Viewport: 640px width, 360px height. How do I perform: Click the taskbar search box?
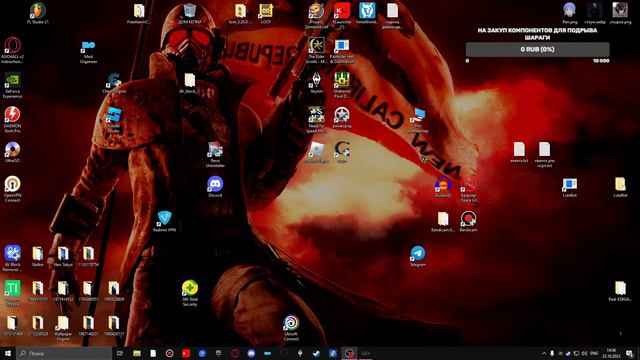pyautogui.click(x=64, y=353)
